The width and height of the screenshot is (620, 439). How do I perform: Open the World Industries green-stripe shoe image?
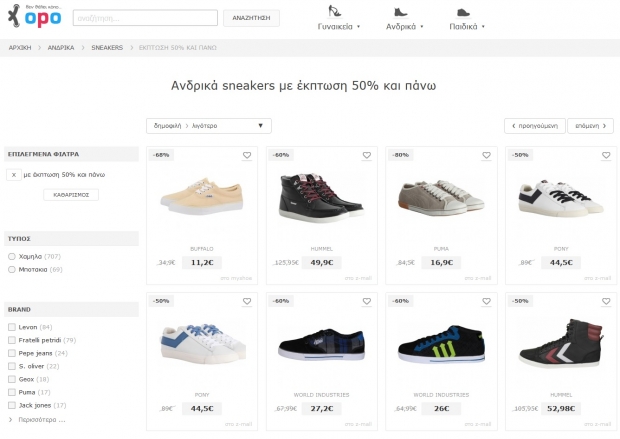click(441, 344)
